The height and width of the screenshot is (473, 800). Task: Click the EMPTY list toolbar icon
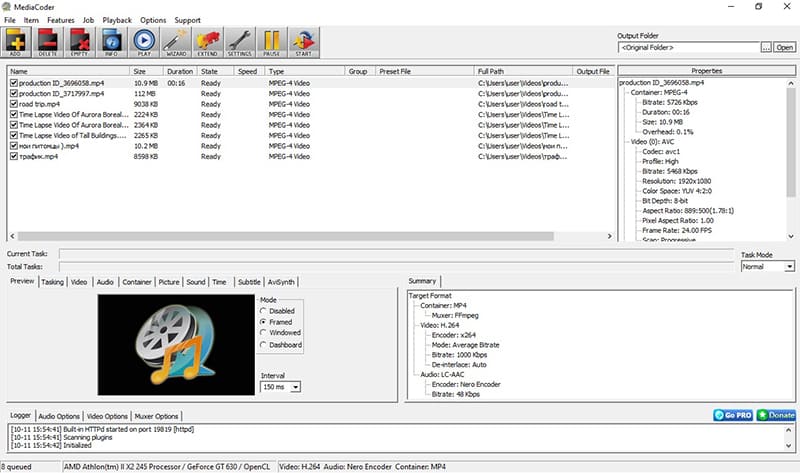(80, 42)
